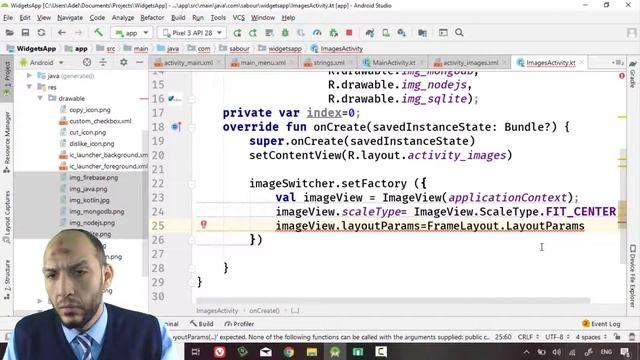Click the horizontal editor scrollbar
Viewport: 640px width, 360px height.
tap(393, 301)
